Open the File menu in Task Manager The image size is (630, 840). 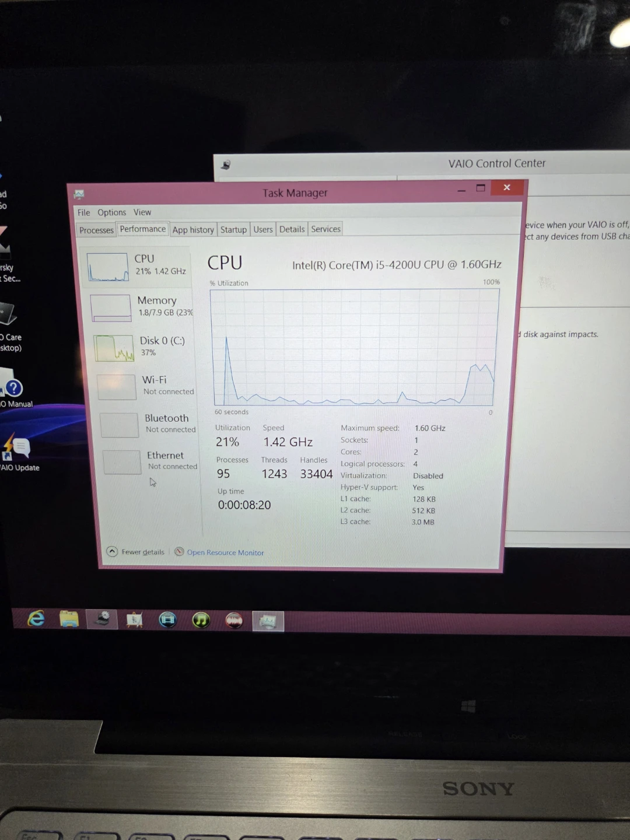tap(83, 212)
